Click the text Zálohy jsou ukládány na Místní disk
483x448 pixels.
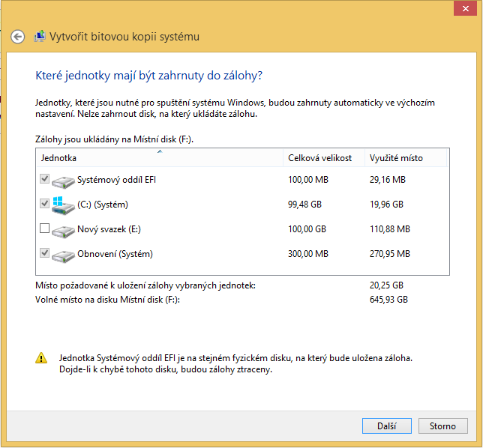coord(114,139)
